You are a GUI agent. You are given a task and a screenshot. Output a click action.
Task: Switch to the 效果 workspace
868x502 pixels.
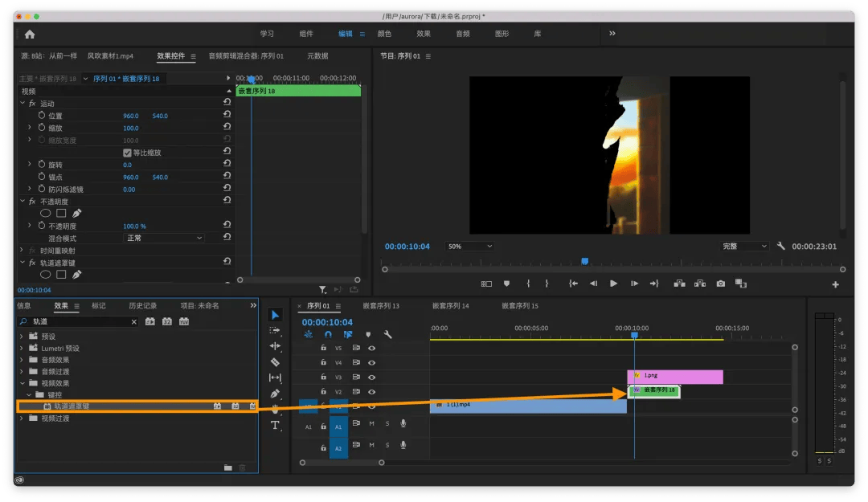point(424,34)
